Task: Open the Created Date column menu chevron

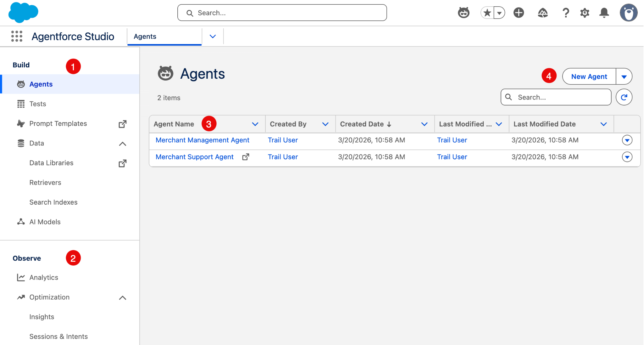Action: click(x=425, y=124)
